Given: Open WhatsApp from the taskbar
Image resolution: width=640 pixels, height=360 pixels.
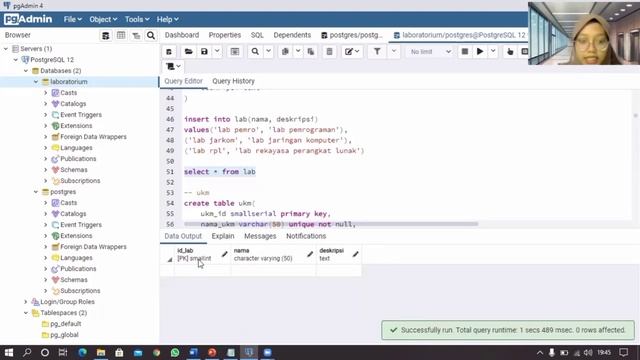Looking at the screenshot, I should pyautogui.click(x=175, y=352).
